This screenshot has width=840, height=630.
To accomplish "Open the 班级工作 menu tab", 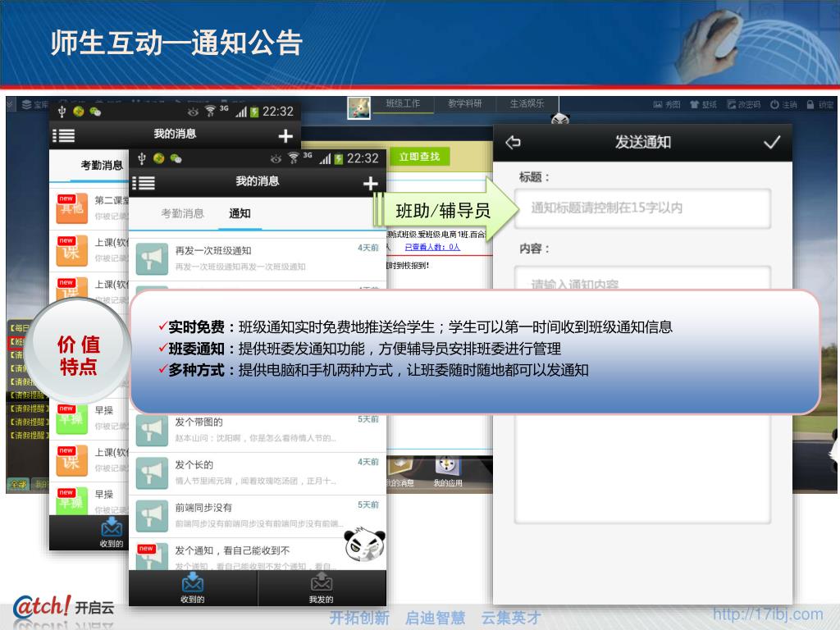I will 403,103.
